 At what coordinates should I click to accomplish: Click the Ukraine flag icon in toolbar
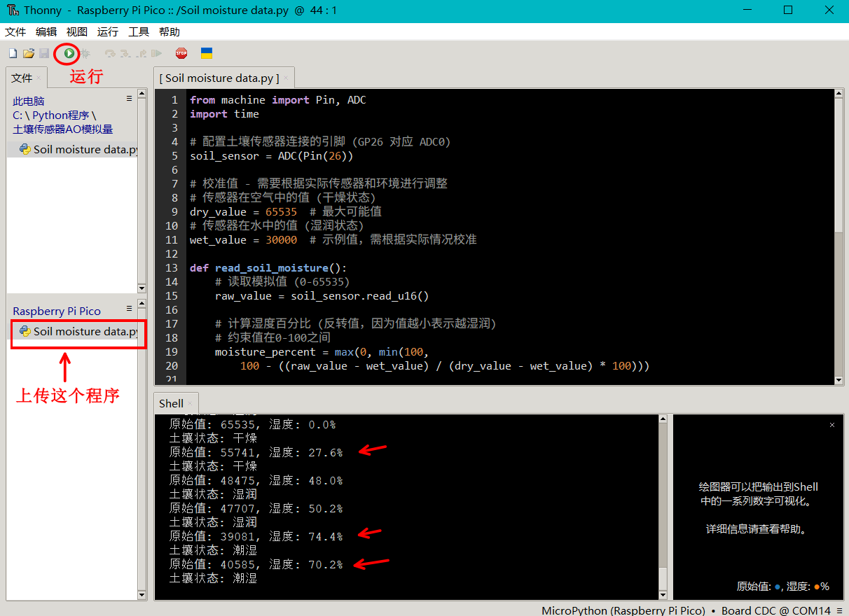click(x=207, y=53)
